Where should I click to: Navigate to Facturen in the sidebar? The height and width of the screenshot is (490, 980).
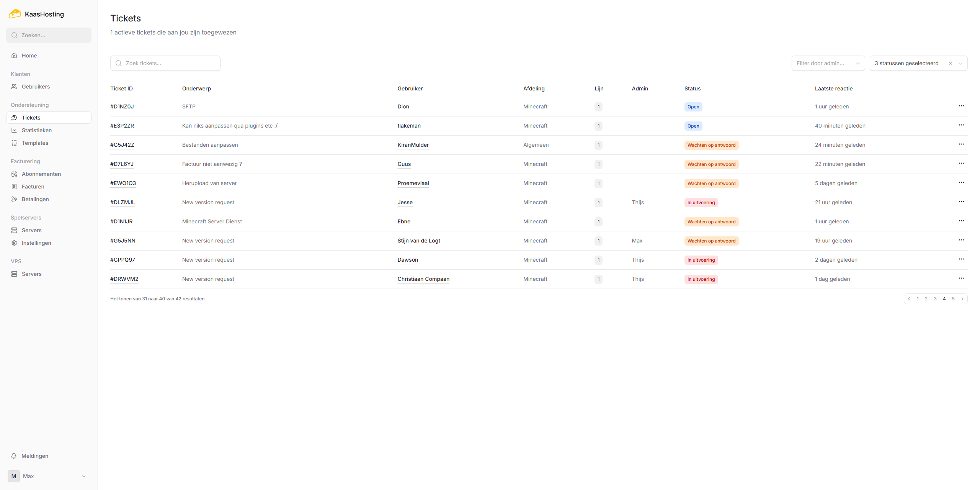click(33, 187)
